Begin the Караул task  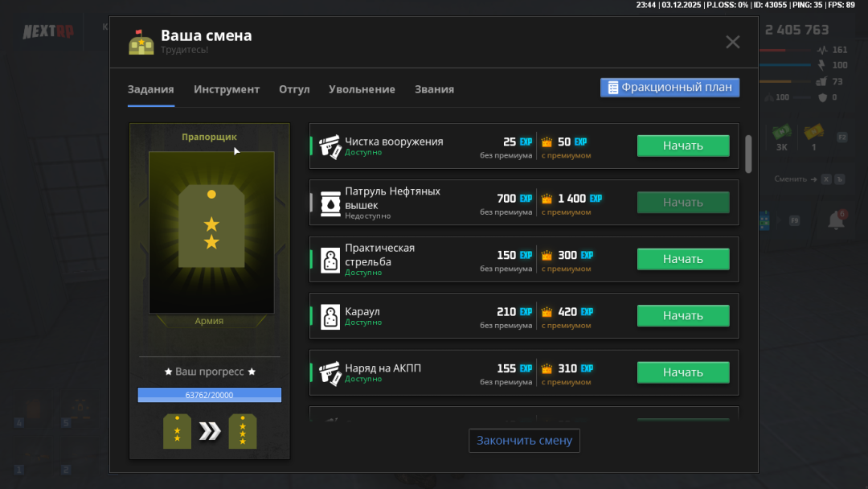pyautogui.click(x=683, y=316)
